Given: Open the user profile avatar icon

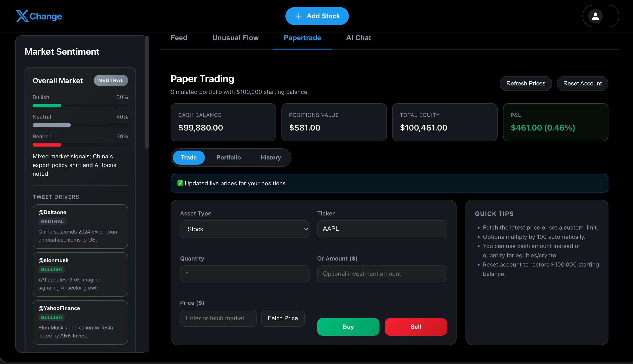Looking at the screenshot, I should pyautogui.click(x=595, y=16).
